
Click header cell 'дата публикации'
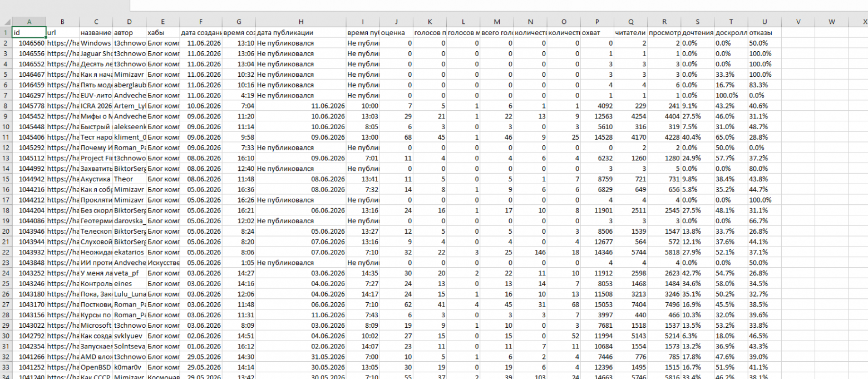(300, 32)
